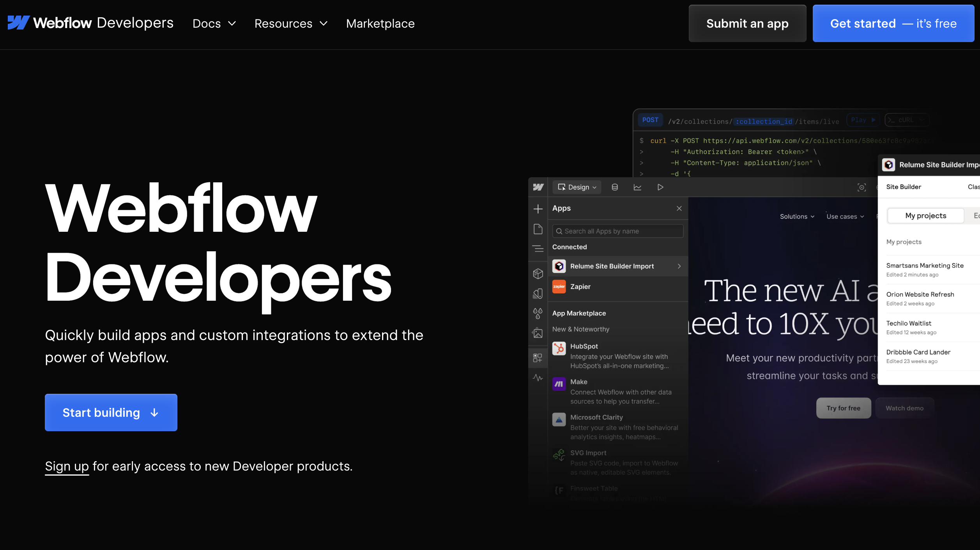Open the Design mode dropdown
Image resolution: width=980 pixels, height=550 pixels.
click(577, 187)
